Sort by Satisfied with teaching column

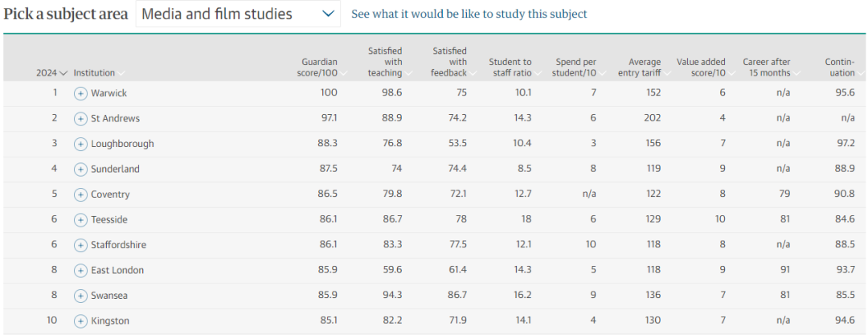tap(385, 62)
